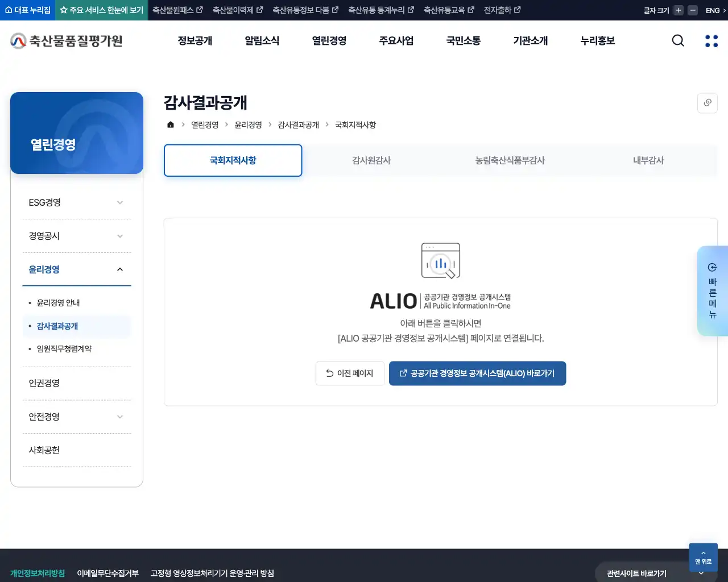
Task: Click the share link icon by the page title
Action: (708, 103)
